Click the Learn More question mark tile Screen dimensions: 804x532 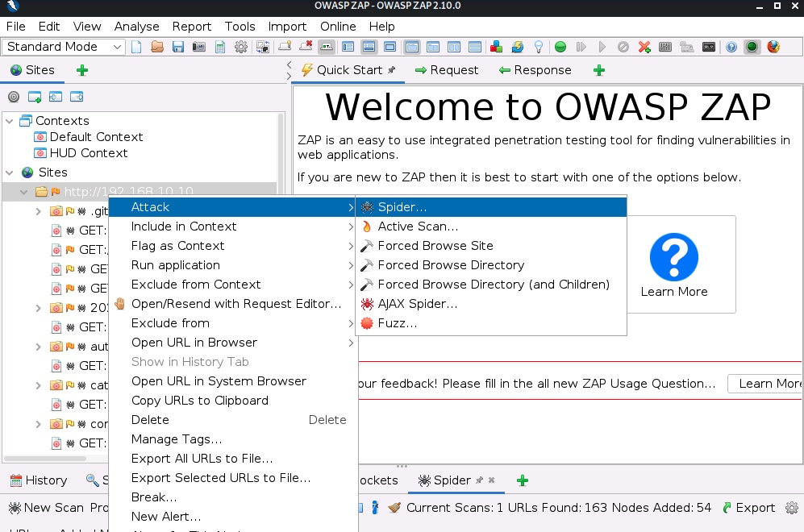point(673,264)
